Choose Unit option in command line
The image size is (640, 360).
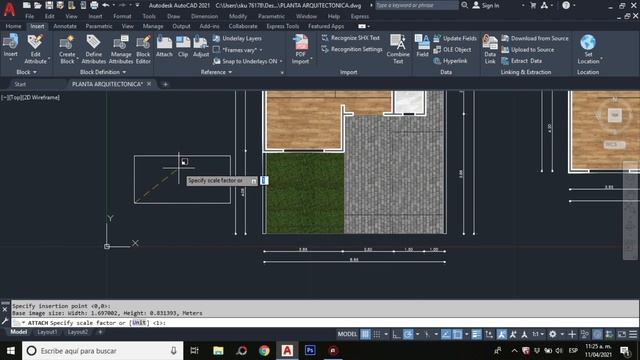139,322
